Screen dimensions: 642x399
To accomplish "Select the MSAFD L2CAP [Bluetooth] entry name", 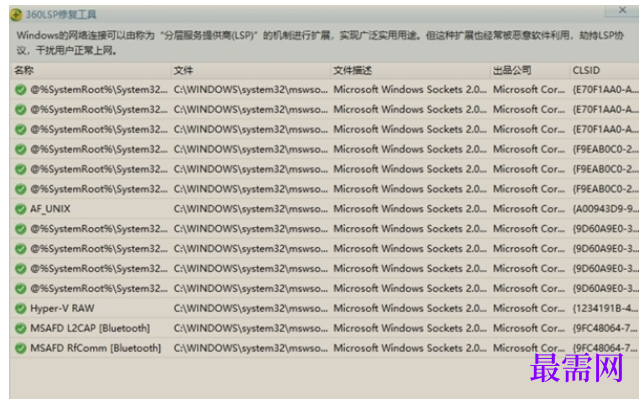I will (x=90, y=328).
